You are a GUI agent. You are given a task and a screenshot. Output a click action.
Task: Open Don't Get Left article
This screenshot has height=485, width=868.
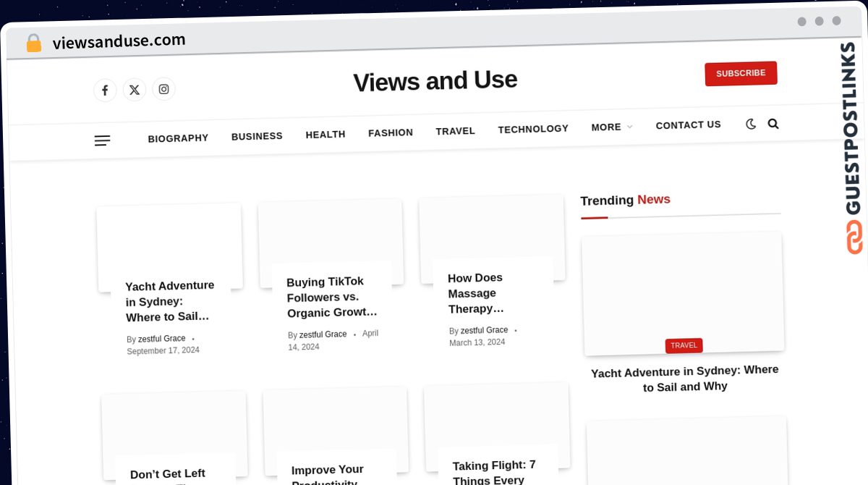168,475
